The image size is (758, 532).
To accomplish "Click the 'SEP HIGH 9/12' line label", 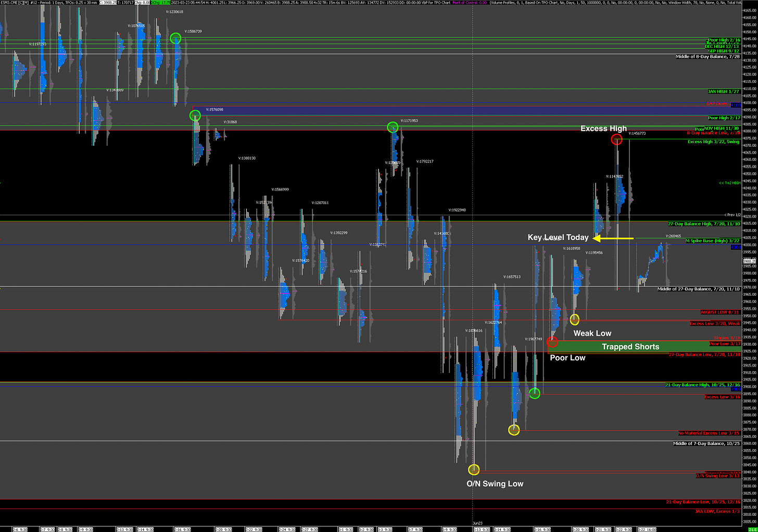I will point(723,51).
